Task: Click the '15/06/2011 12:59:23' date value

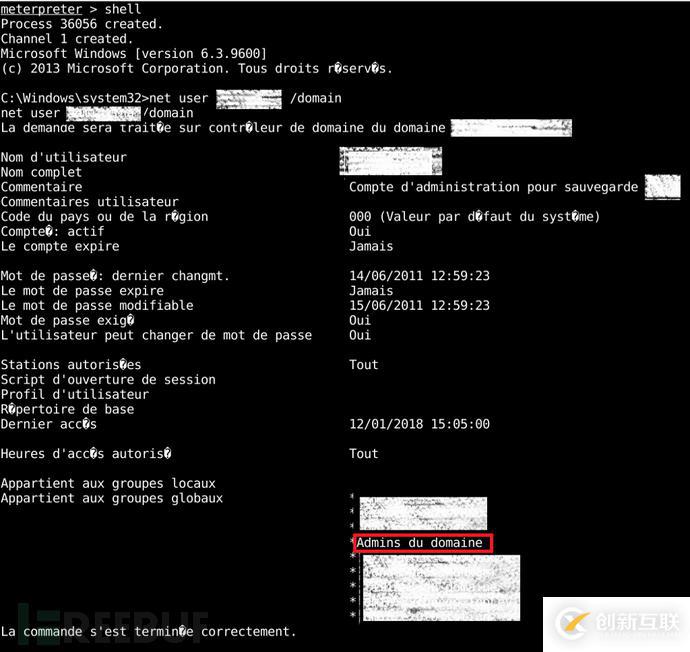Action: point(419,305)
